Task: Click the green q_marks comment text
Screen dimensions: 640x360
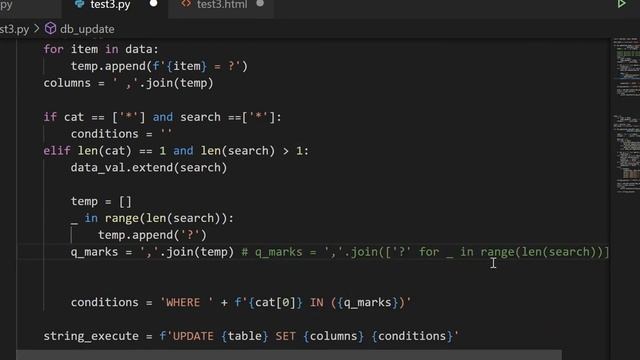Action: point(425,252)
